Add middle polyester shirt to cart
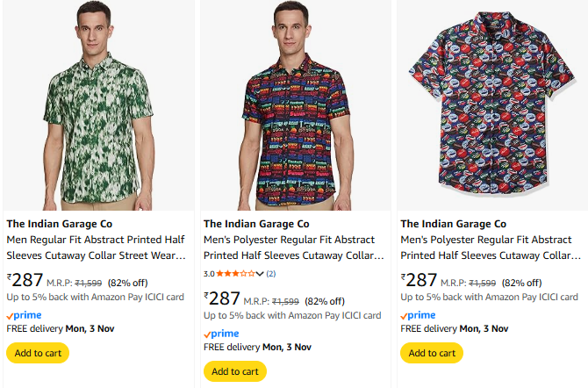Image resolution: width=588 pixels, height=388 pixels. [x=234, y=371]
